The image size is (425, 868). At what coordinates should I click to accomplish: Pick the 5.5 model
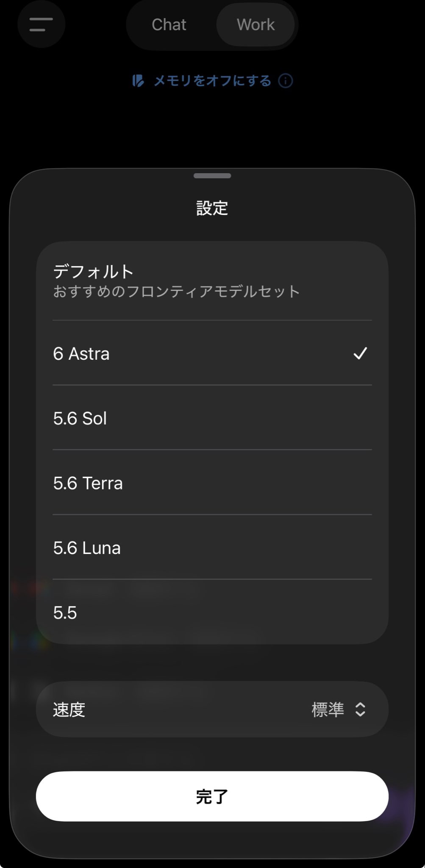click(212, 612)
